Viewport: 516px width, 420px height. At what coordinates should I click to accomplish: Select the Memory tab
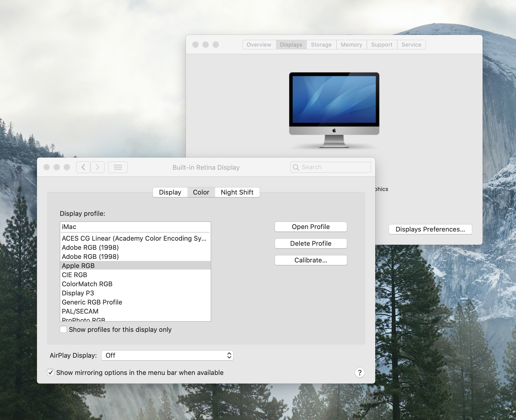coord(351,45)
